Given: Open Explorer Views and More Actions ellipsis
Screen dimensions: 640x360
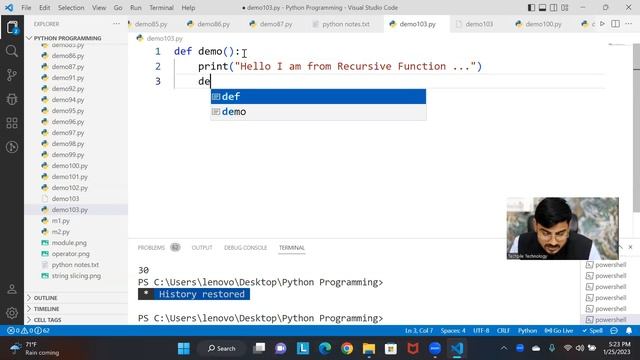Looking at the screenshot, I should pos(116,24).
